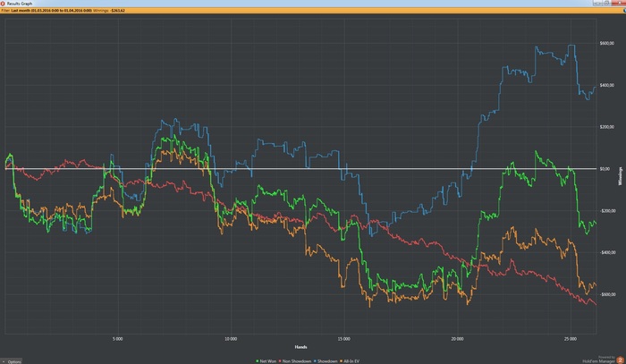Close the Results Graph window
Screen dimensions: 626x364
(x=618, y=3)
